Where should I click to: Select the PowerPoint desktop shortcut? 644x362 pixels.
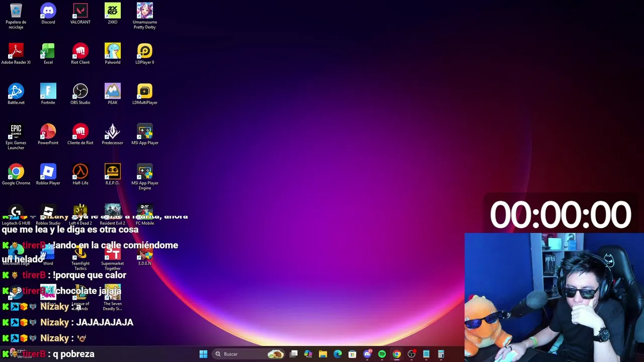[48, 134]
